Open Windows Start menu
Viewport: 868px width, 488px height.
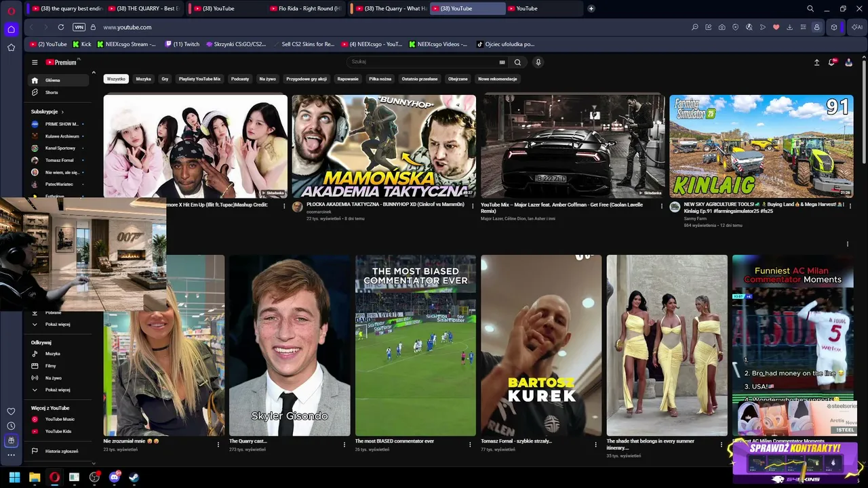(x=14, y=477)
